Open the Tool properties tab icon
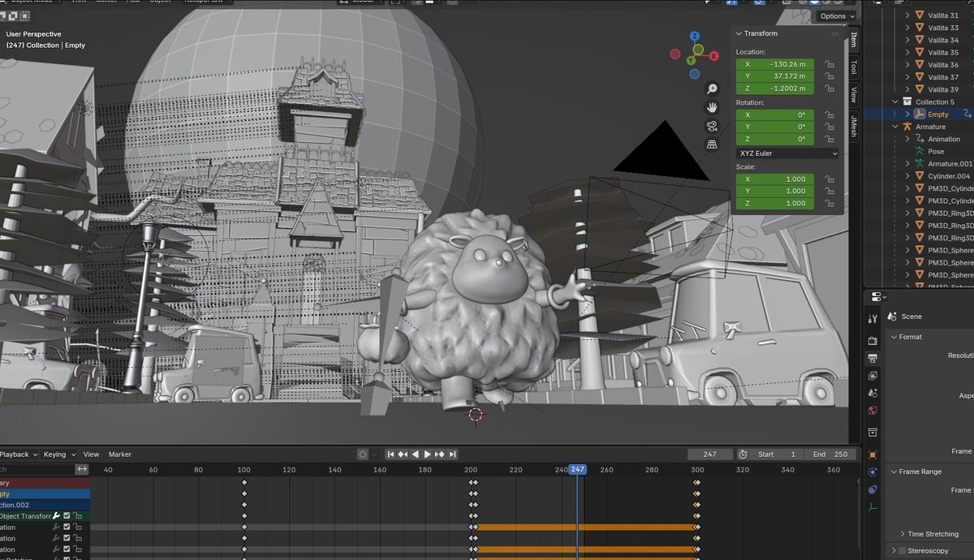The height and width of the screenshot is (560, 974). (x=873, y=319)
